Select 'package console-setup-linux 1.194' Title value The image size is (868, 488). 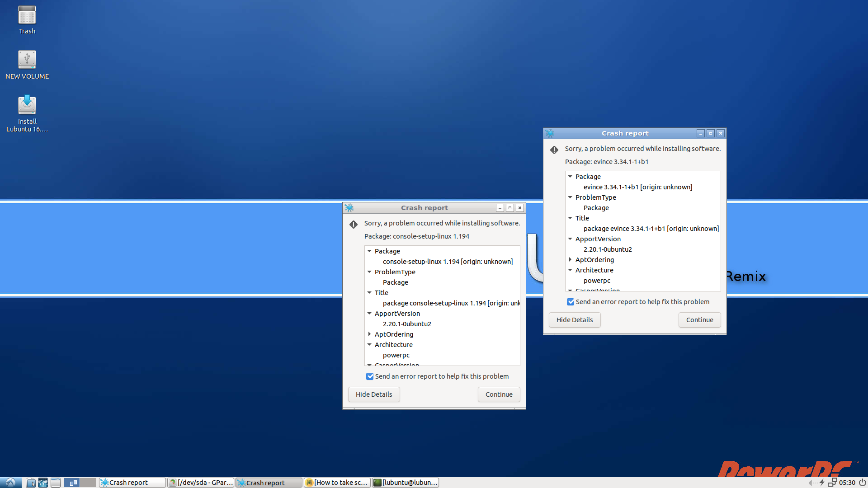pos(451,303)
